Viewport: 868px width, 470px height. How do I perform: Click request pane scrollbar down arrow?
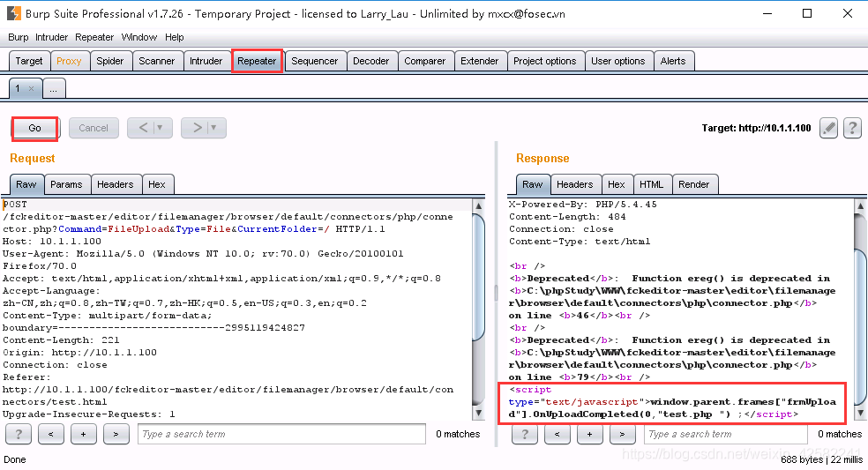tap(479, 414)
